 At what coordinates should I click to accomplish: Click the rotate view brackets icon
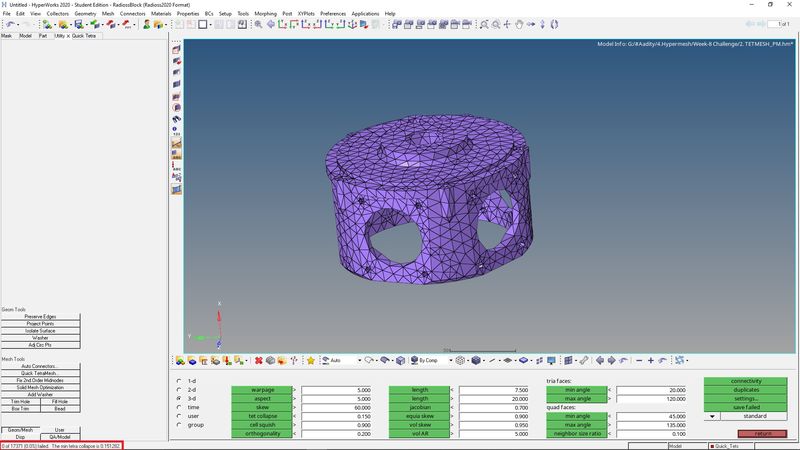(x=554, y=24)
